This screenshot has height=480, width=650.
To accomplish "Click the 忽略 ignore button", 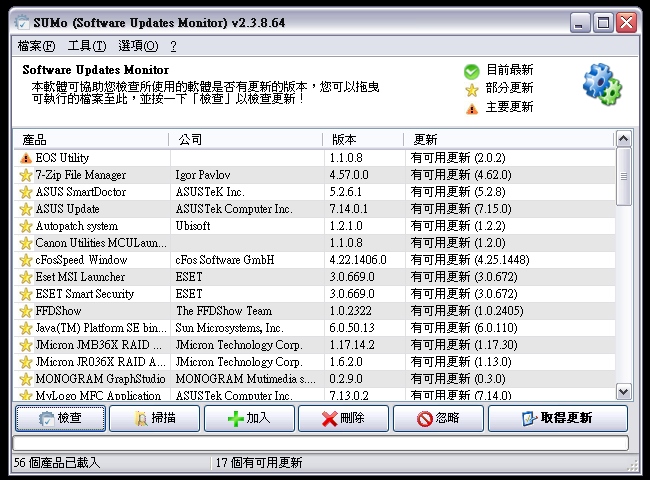I will pos(438,418).
